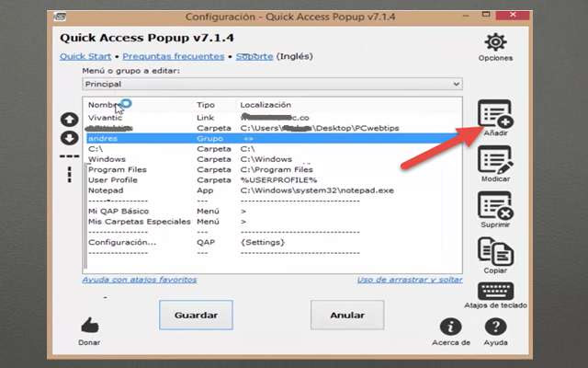Open the Quick Start link
Screen dimensions: 588x368
(85, 56)
